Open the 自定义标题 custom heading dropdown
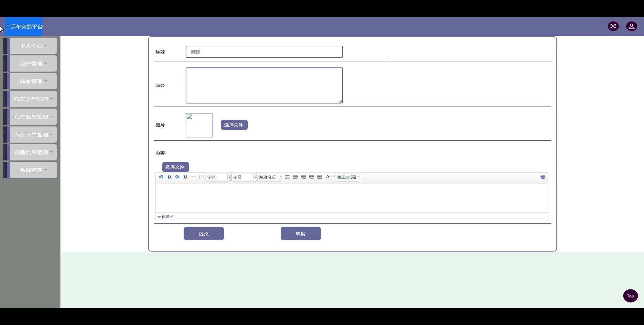644x325 pixels. click(348, 177)
